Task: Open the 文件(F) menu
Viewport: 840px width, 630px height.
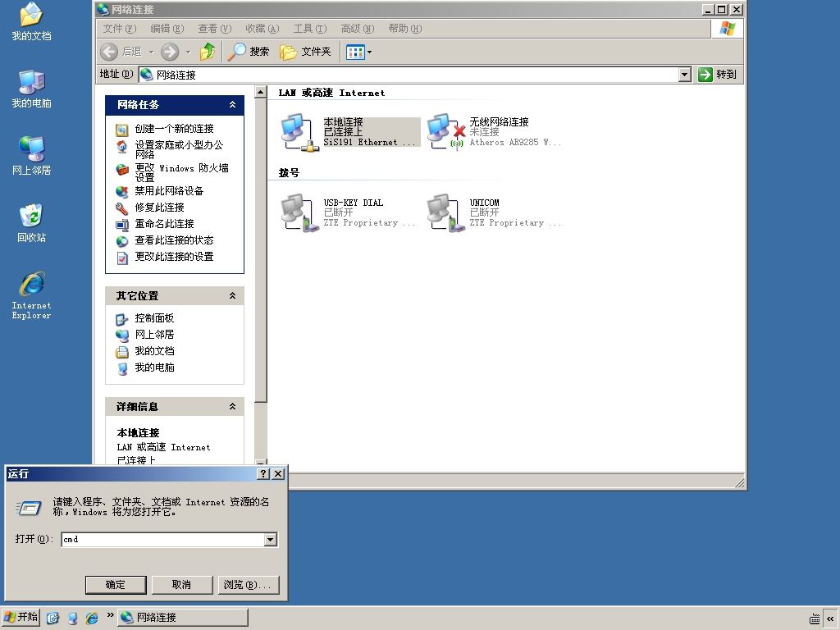Action: (x=120, y=29)
